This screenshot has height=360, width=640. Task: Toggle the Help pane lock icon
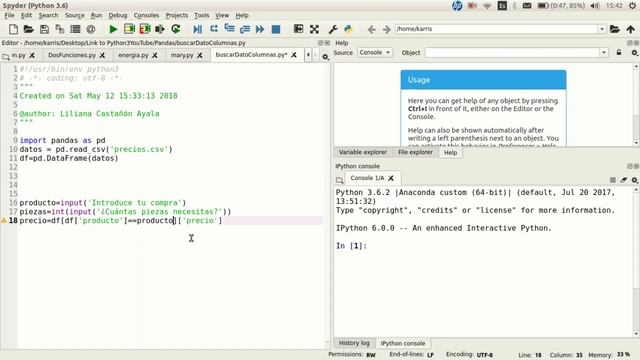coord(619,52)
